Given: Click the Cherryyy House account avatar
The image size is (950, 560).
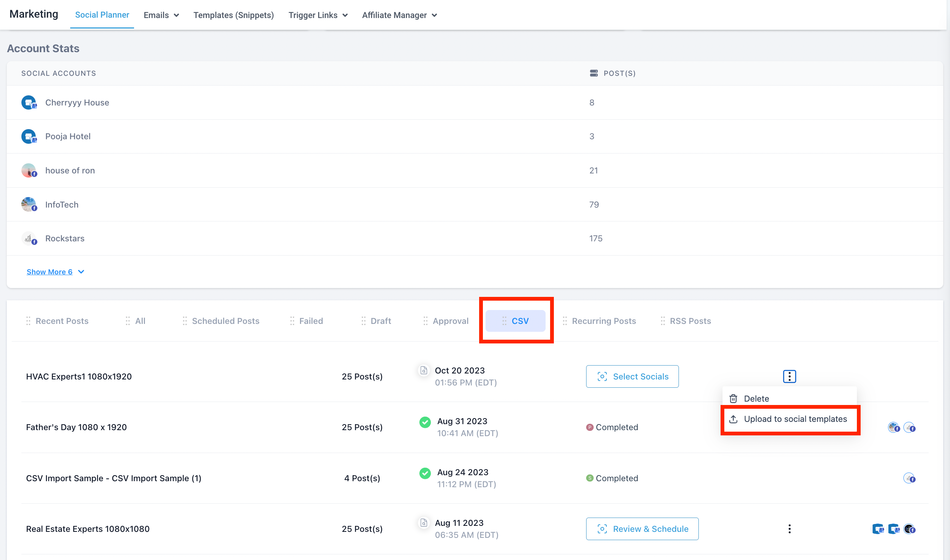Looking at the screenshot, I should point(29,102).
